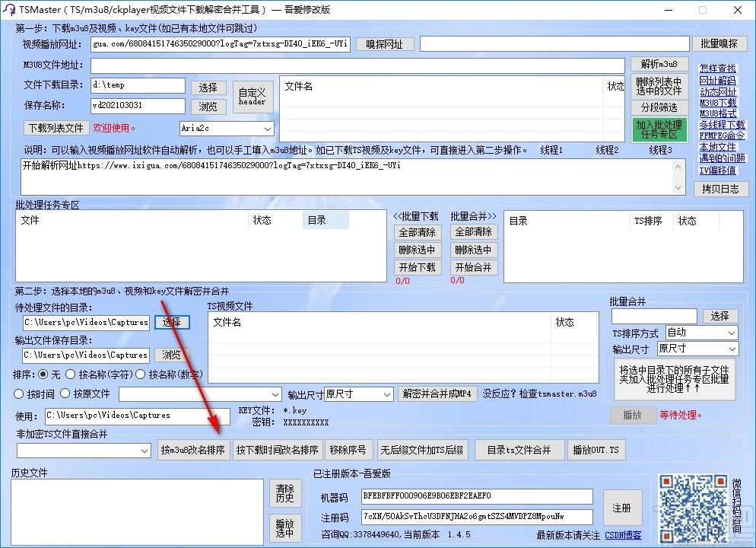Click 选择 in the 批量合并 panel

tap(719, 317)
